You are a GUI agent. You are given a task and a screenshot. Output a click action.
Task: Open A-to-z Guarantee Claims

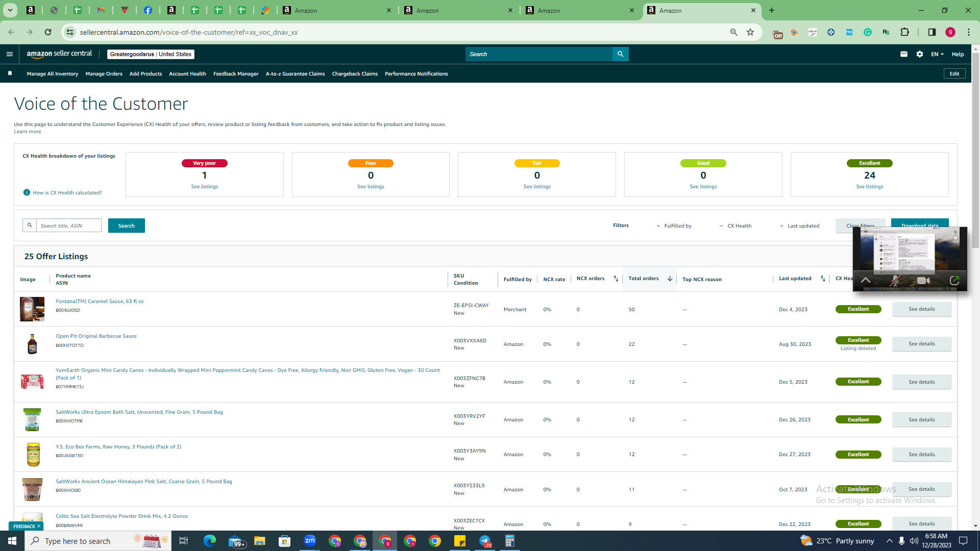pos(295,74)
